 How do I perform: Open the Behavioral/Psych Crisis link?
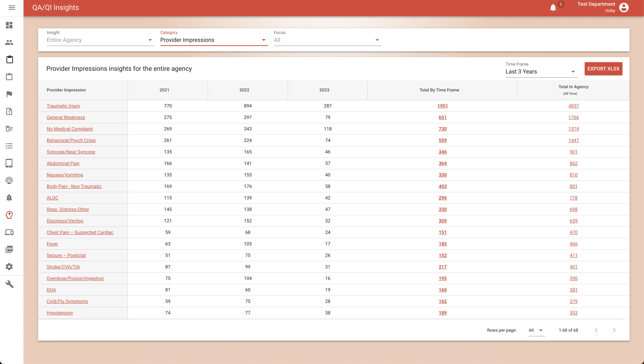71,140
